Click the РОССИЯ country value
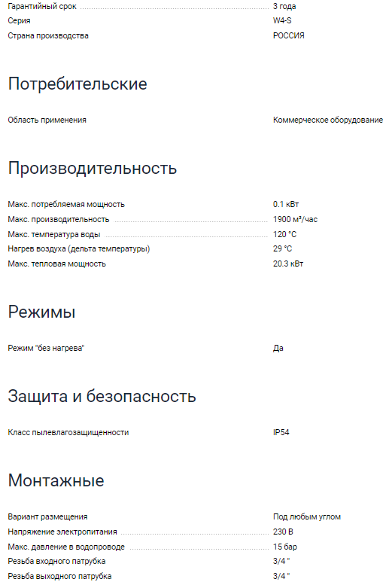Viewport: 392px width, 588px height. (289, 35)
